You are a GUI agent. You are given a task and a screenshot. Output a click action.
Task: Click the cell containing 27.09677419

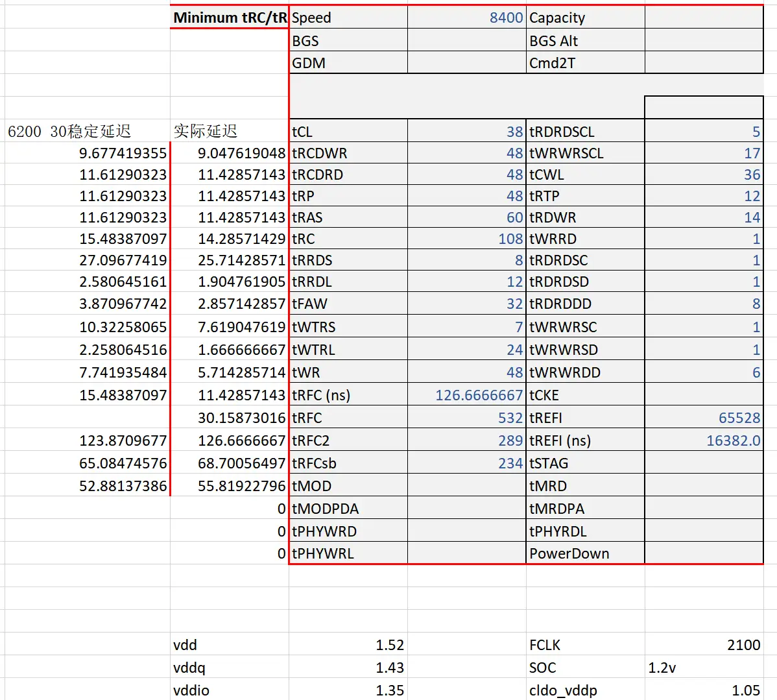tap(88, 259)
